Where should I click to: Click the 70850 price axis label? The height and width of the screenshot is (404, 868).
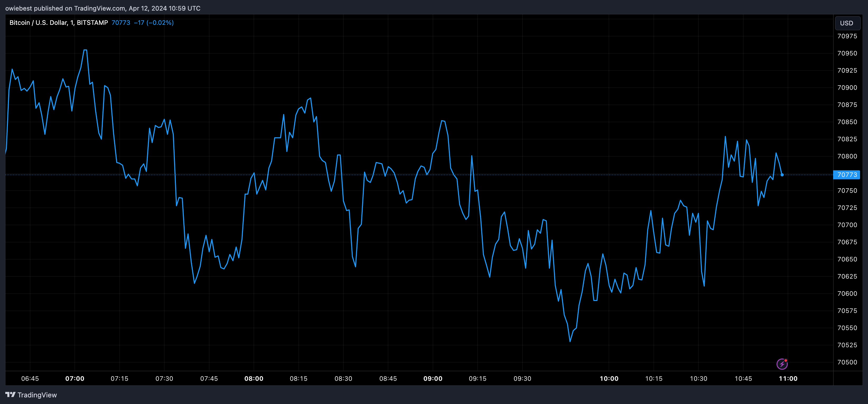click(847, 122)
